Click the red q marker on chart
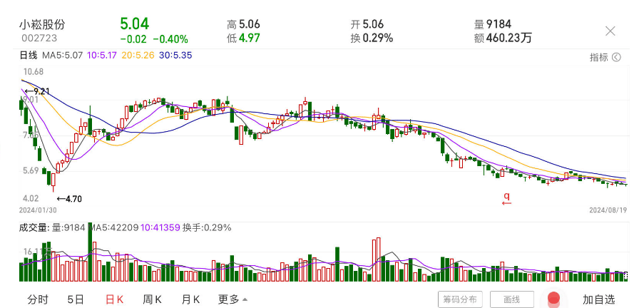Image resolution: width=644 pixels, height=308 pixels. 507,197
